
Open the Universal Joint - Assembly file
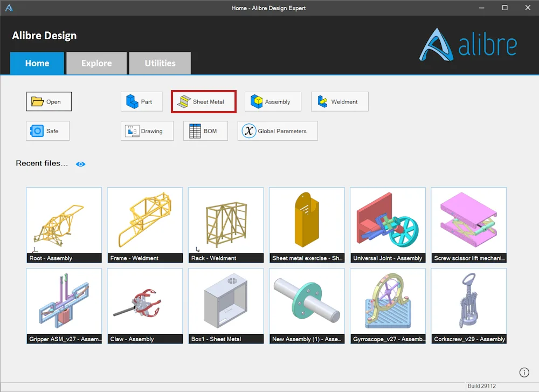(388, 225)
